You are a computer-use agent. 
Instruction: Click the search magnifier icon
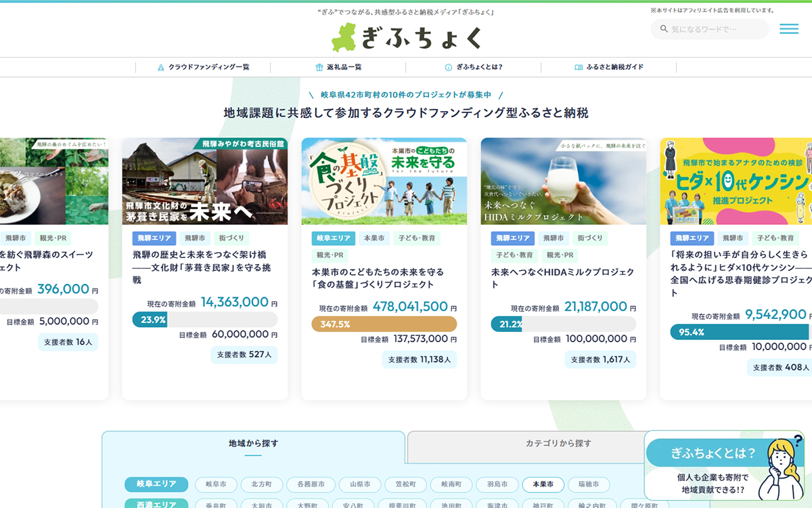click(x=662, y=29)
